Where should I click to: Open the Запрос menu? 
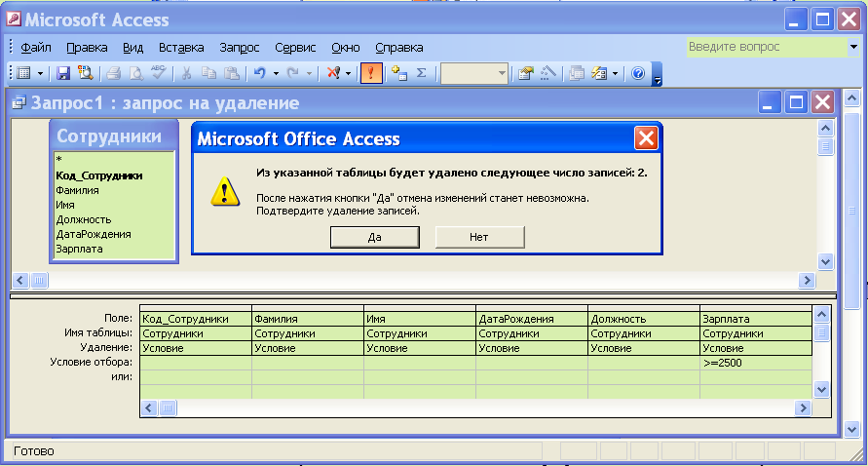click(239, 48)
